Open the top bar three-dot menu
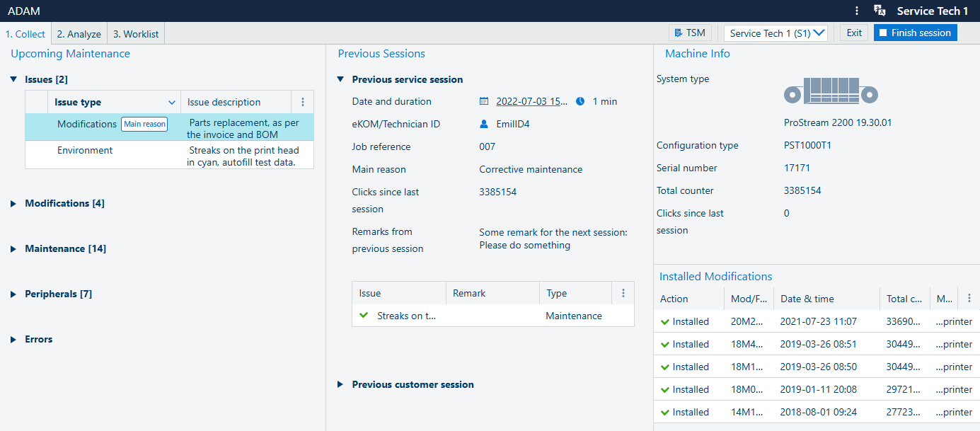The width and height of the screenshot is (980, 431). pos(857,11)
